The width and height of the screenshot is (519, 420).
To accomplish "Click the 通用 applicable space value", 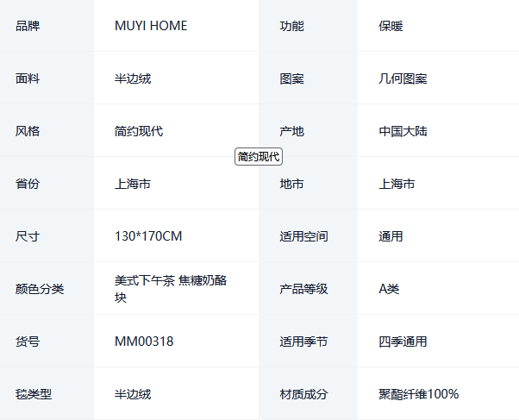I will [391, 236].
